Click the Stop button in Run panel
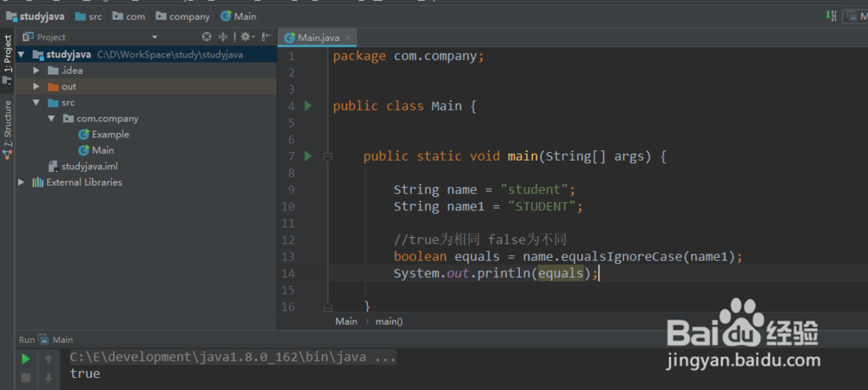This screenshot has width=868, height=390. pyautogui.click(x=25, y=378)
